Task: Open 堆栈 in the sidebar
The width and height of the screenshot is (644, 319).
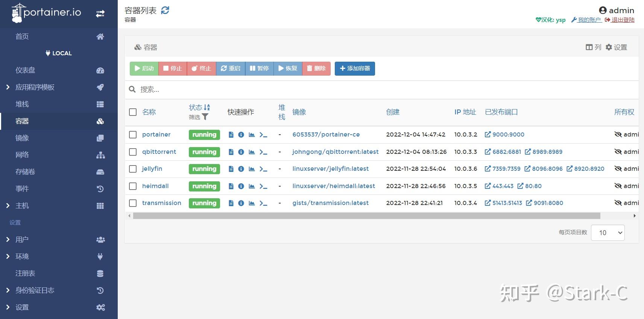Action: pos(59,104)
